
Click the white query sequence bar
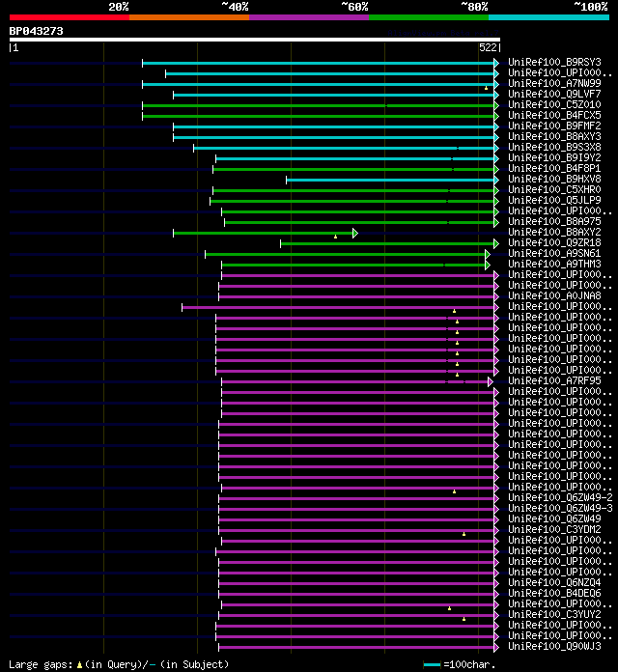(255, 40)
